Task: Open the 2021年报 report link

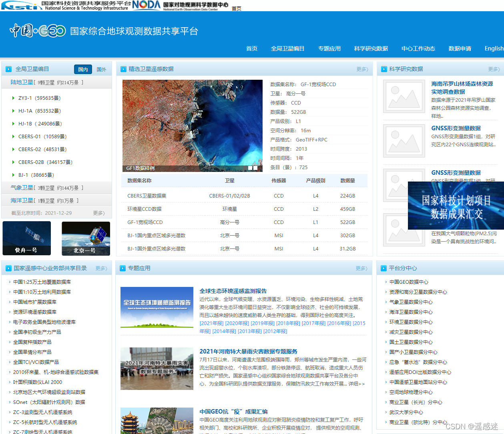Action: pos(212,323)
